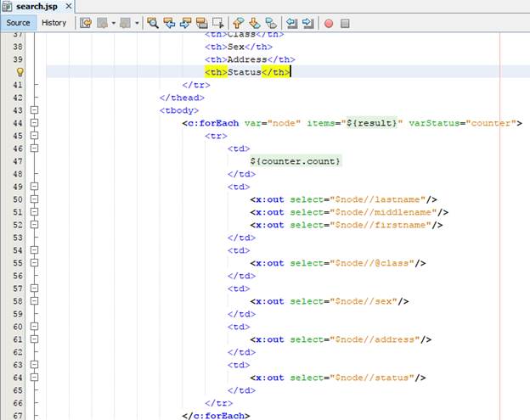Click the Find Selection magnifier icon
530x420 pixels.
pyautogui.click(x=153, y=23)
